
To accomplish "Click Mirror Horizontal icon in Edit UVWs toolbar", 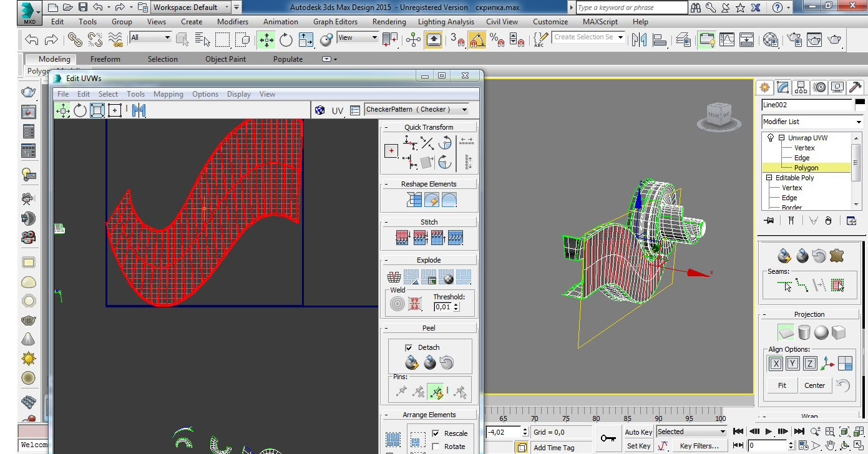I will tap(139, 110).
